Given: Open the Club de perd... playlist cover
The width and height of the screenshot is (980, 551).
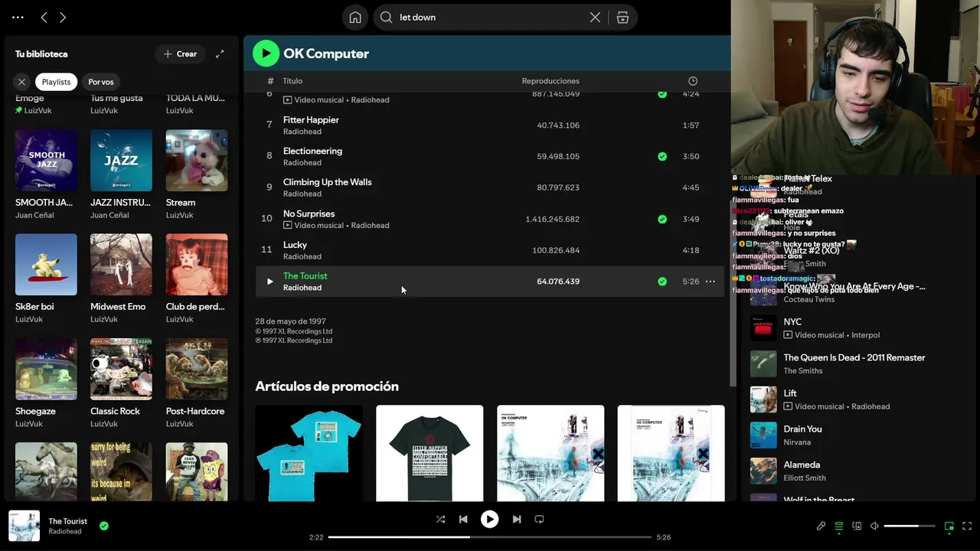Looking at the screenshot, I should click(x=197, y=264).
